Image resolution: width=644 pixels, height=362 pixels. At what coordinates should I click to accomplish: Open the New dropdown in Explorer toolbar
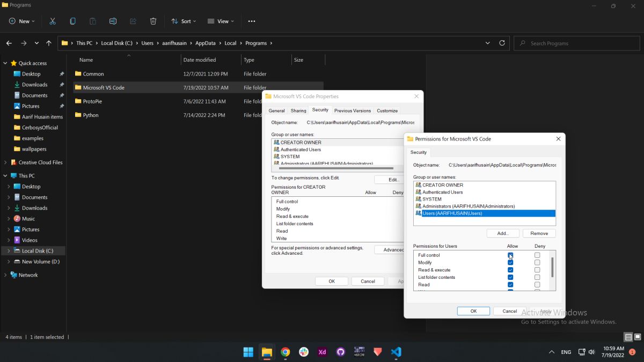tap(21, 21)
